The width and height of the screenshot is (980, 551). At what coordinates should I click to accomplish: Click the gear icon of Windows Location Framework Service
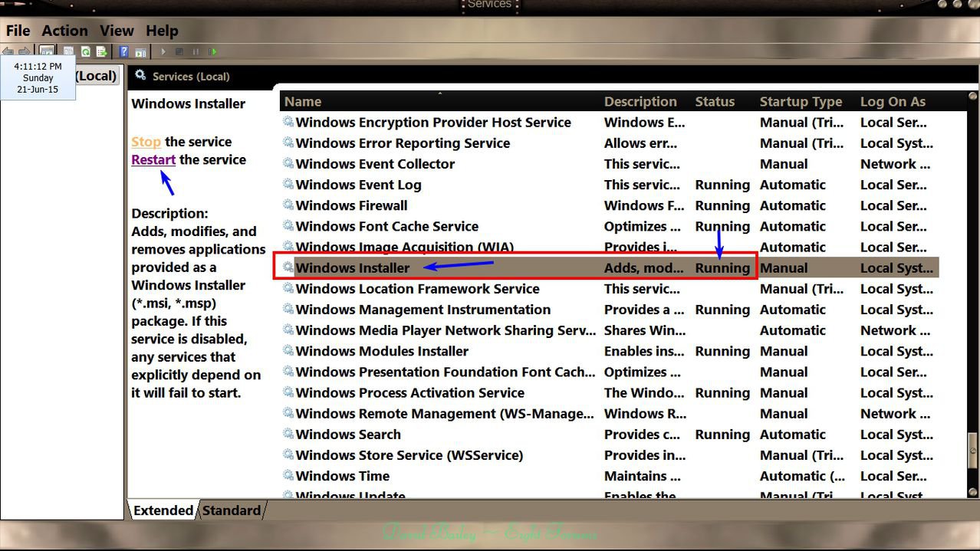tap(288, 288)
